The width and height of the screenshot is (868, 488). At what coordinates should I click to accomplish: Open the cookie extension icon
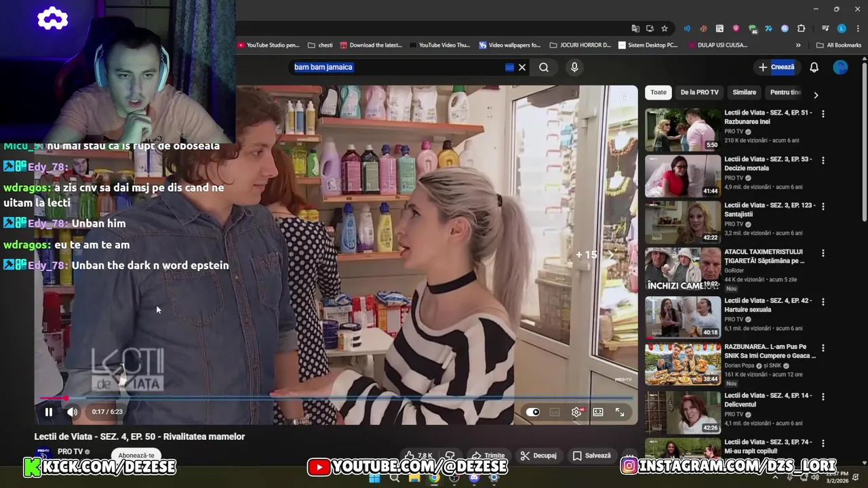point(703,28)
